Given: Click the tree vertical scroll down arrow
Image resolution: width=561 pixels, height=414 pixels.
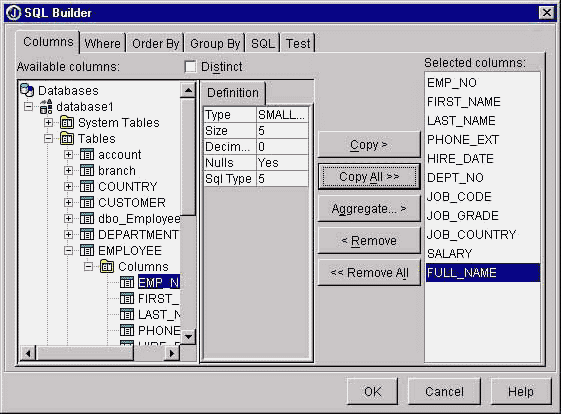Looking at the screenshot, I should 188,336.
